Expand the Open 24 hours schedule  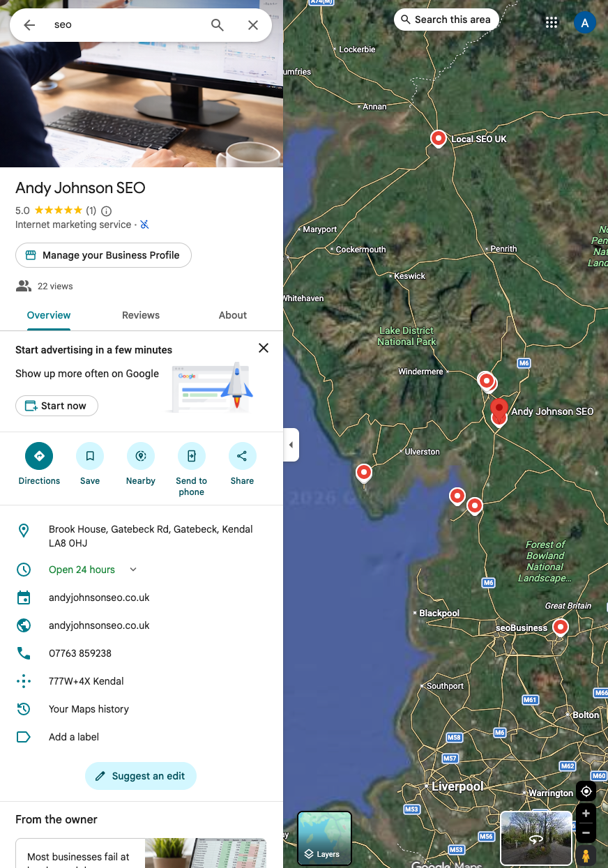[x=132, y=570]
